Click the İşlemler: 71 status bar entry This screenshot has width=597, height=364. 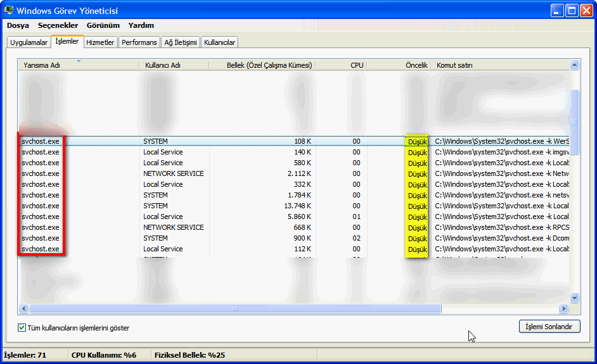pos(25,355)
